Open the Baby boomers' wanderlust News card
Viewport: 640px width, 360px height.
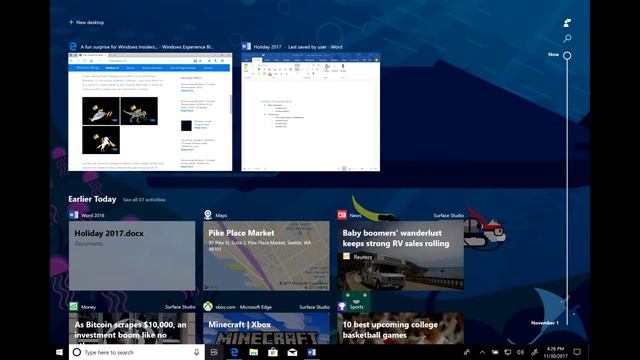point(400,256)
